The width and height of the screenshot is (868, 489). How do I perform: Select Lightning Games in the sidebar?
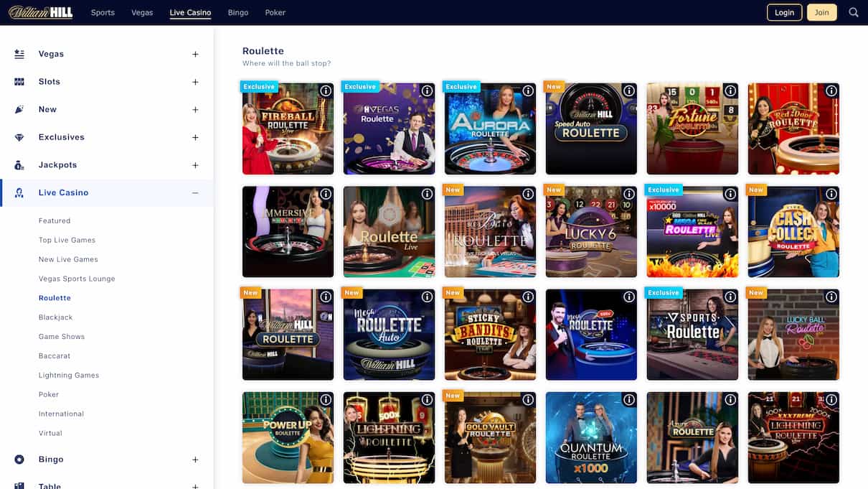click(69, 376)
